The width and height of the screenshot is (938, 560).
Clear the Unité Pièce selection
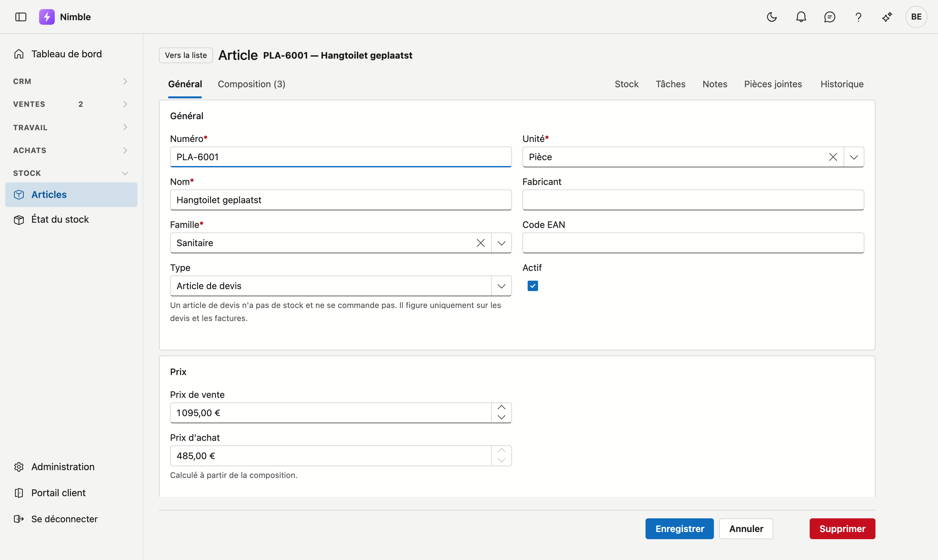[833, 157]
